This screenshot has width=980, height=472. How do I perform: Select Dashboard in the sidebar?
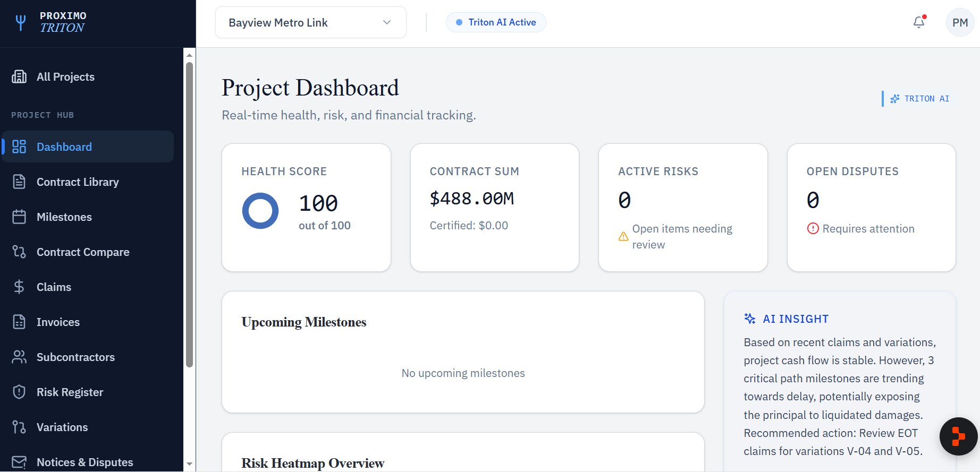(x=88, y=147)
